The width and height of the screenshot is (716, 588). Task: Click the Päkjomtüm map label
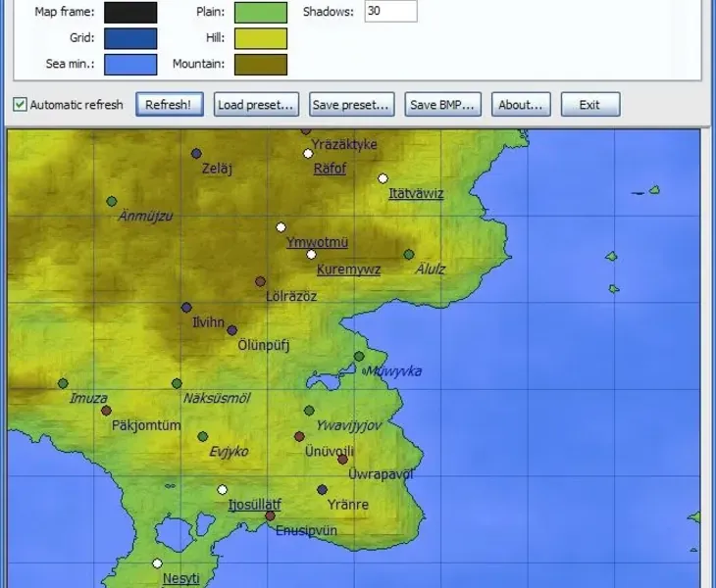coord(146,425)
